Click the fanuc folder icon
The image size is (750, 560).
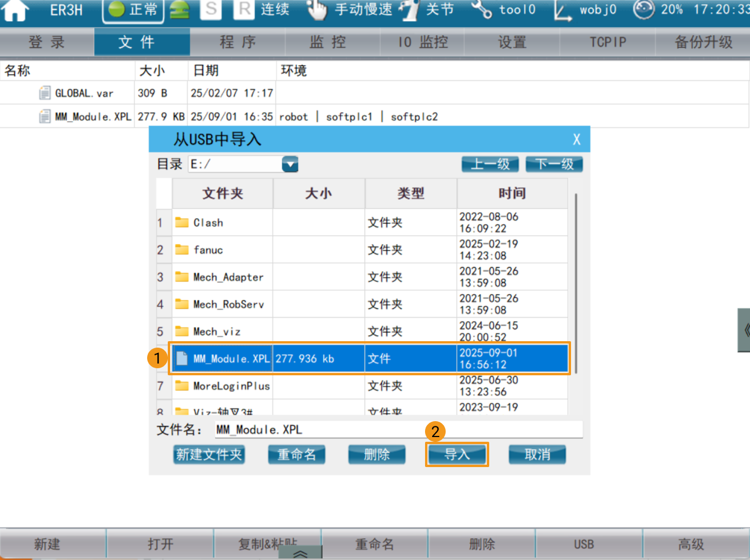pyautogui.click(x=182, y=249)
